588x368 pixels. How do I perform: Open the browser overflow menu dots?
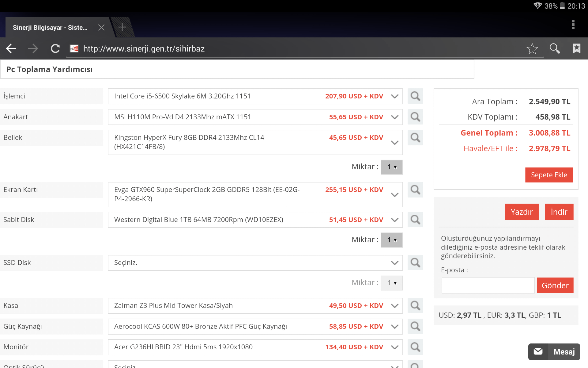pyautogui.click(x=573, y=25)
